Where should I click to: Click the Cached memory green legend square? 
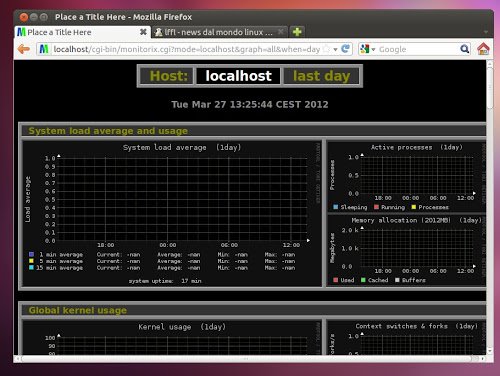click(x=363, y=280)
